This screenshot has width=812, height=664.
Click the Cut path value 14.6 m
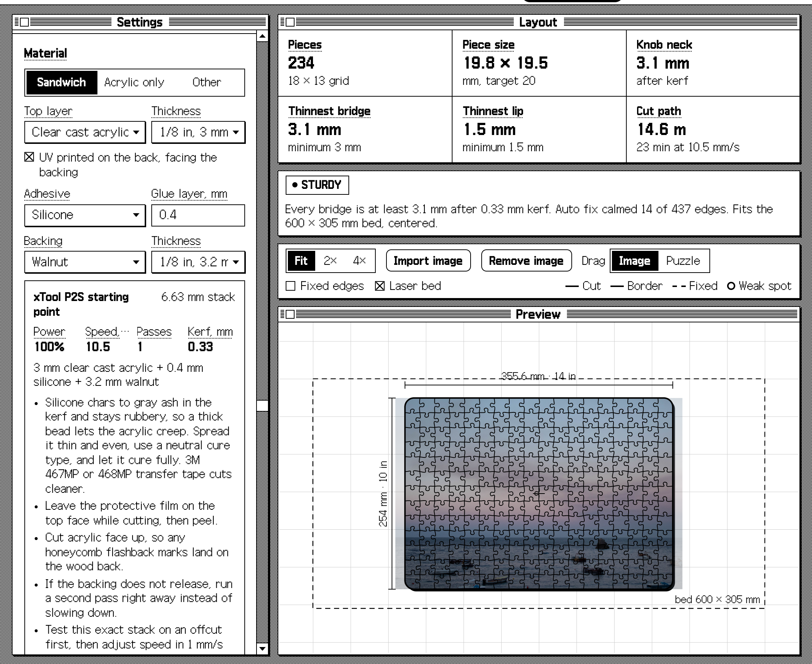[661, 129]
